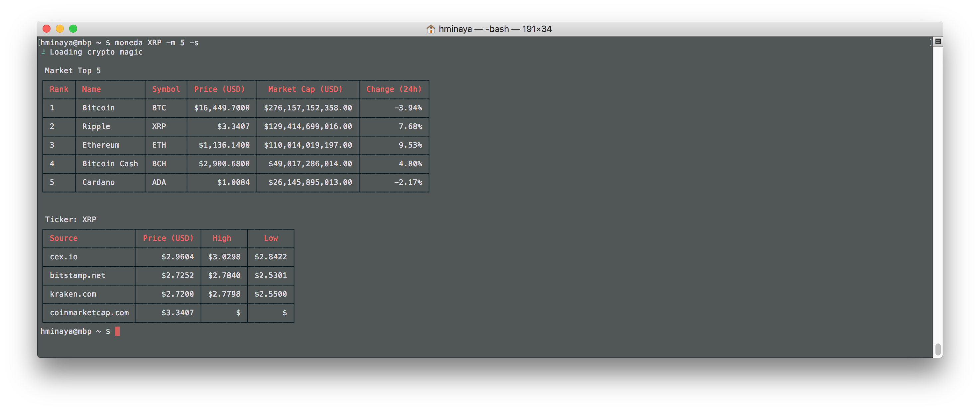Click the ETH symbol cell
Screen dimensions: 980x411
point(159,145)
